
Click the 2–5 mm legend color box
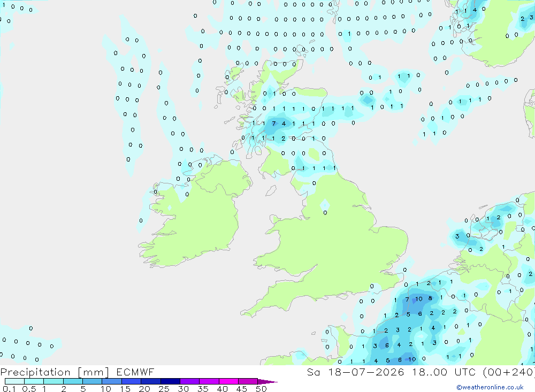coord(73,381)
